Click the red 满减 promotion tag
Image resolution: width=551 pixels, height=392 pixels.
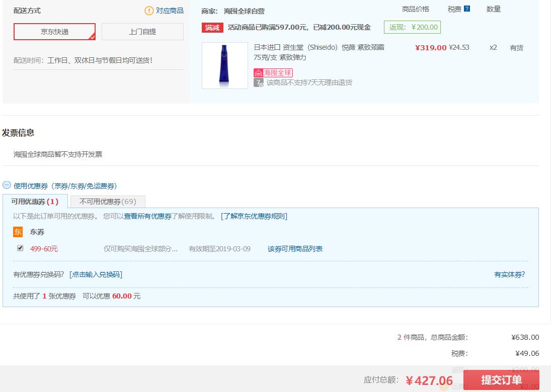pos(212,27)
